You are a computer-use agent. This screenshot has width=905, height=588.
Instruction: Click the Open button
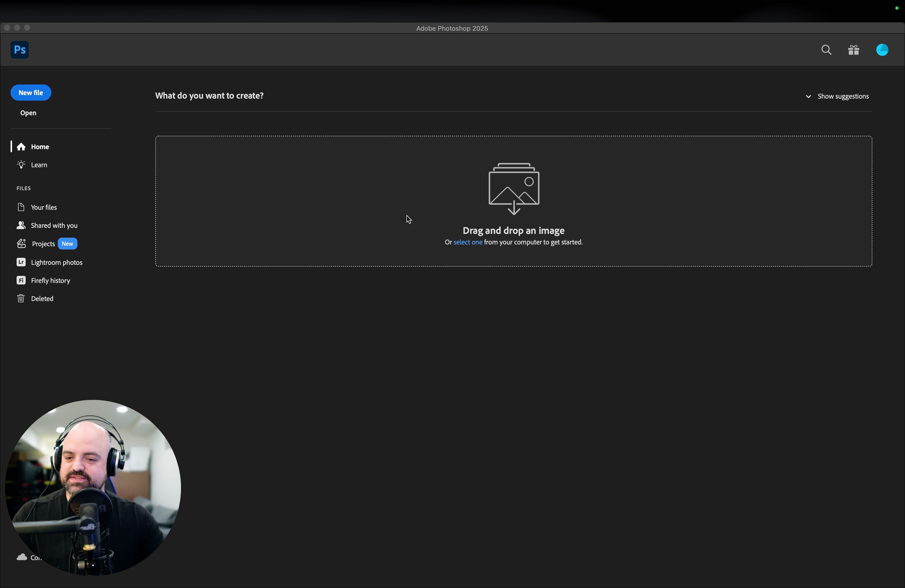(x=28, y=113)
